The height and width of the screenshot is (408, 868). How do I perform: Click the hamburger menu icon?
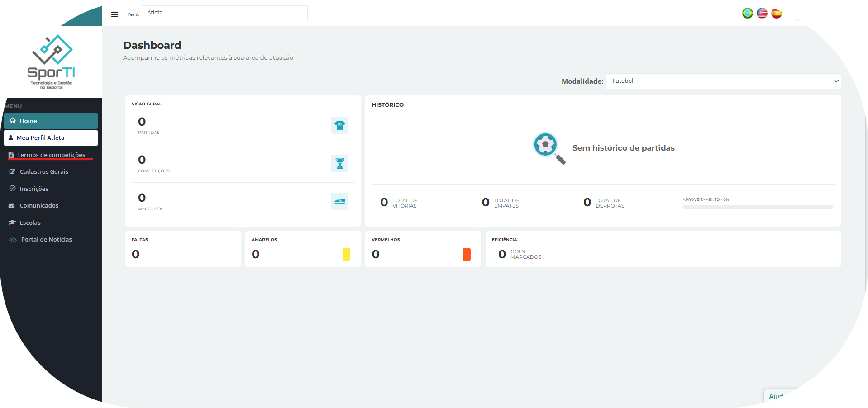[114, 14]
